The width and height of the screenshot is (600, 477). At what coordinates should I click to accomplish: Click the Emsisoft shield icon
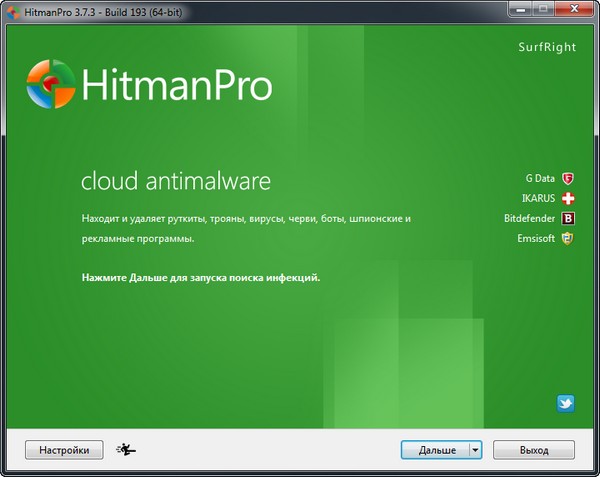click(568, 238)
